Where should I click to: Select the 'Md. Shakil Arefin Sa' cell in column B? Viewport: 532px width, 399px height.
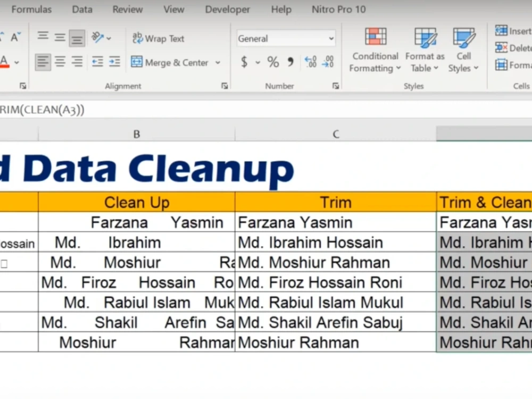click(x=136, y=322)
